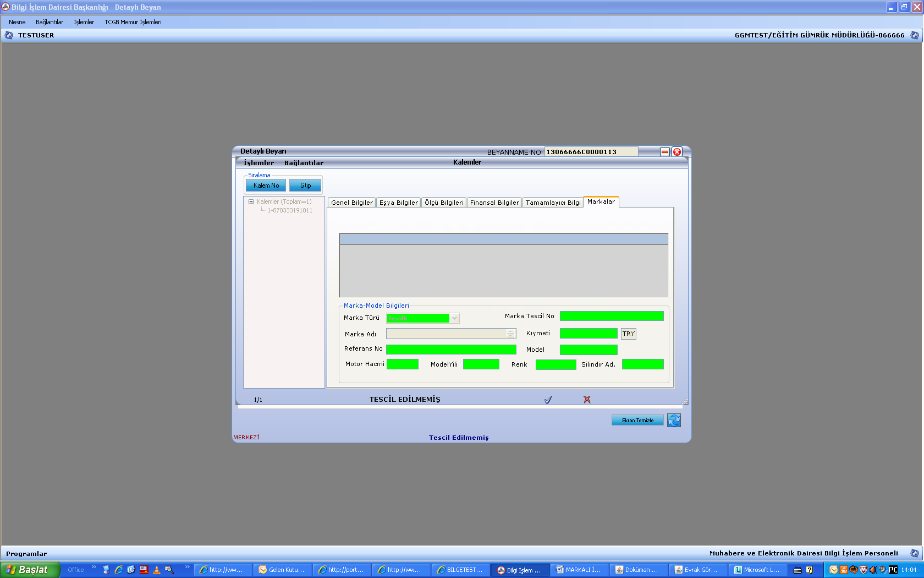Click the BEYANNAME NO field
The width and height of the screenshot is (924, 578).
tap(591, 152)
